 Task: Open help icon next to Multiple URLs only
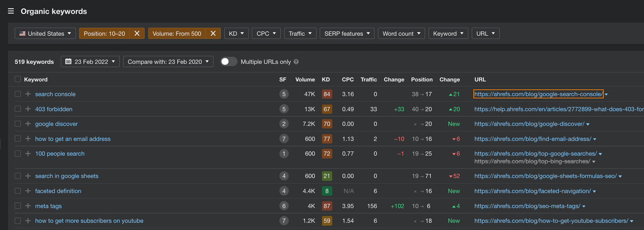(x=296, y=62)
